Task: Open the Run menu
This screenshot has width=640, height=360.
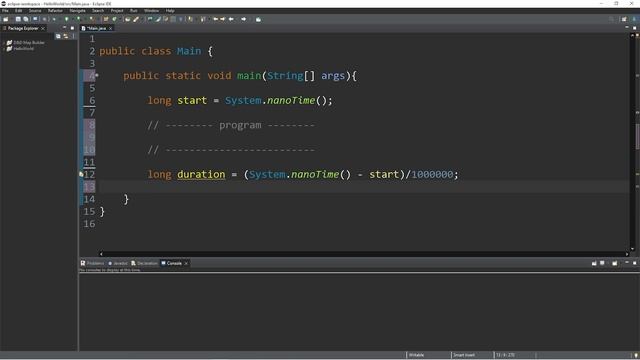Action: click(133, 11)
